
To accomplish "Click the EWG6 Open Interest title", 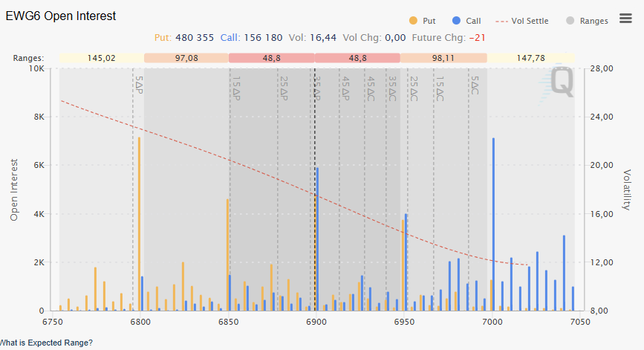I will point(61,16).
